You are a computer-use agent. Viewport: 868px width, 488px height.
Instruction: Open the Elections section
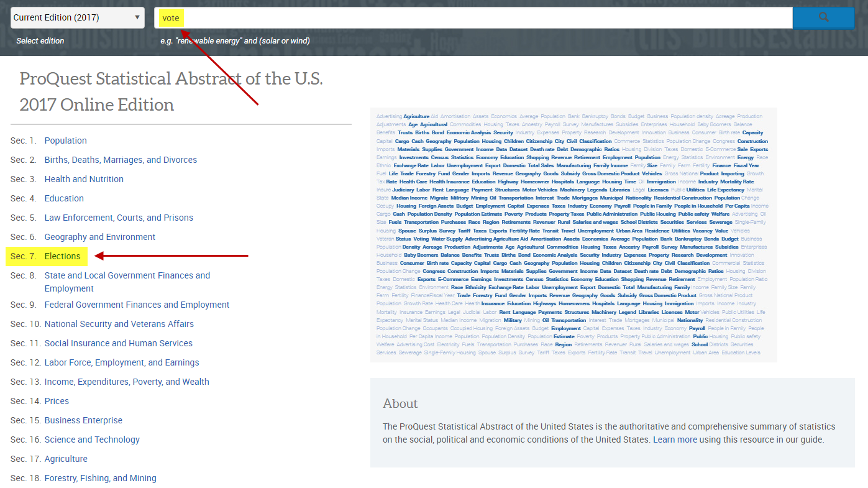coord(63,256)
